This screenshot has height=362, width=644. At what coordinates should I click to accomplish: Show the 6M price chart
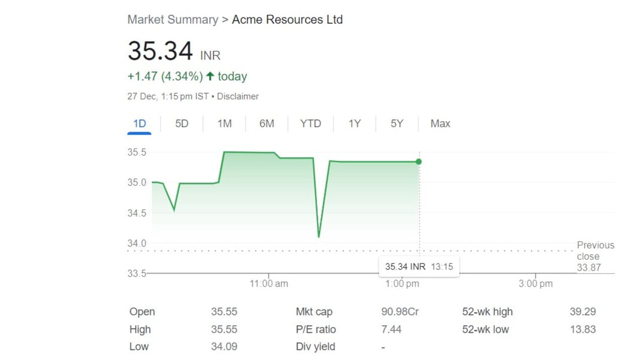pos(267,124)
